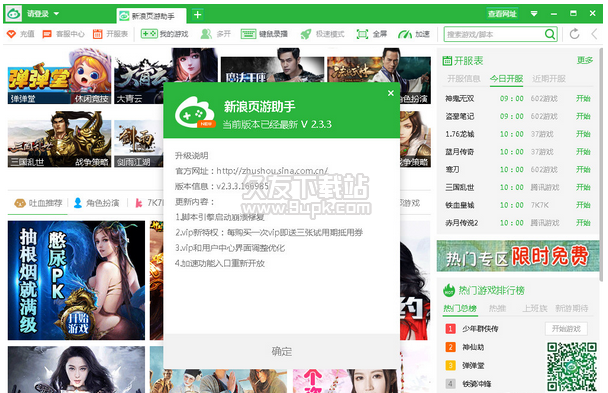This screenshot has width=608, height=393.
Task: Click 确定 button in update dialog
Action: pyautogui.click(x=282, y=352)
